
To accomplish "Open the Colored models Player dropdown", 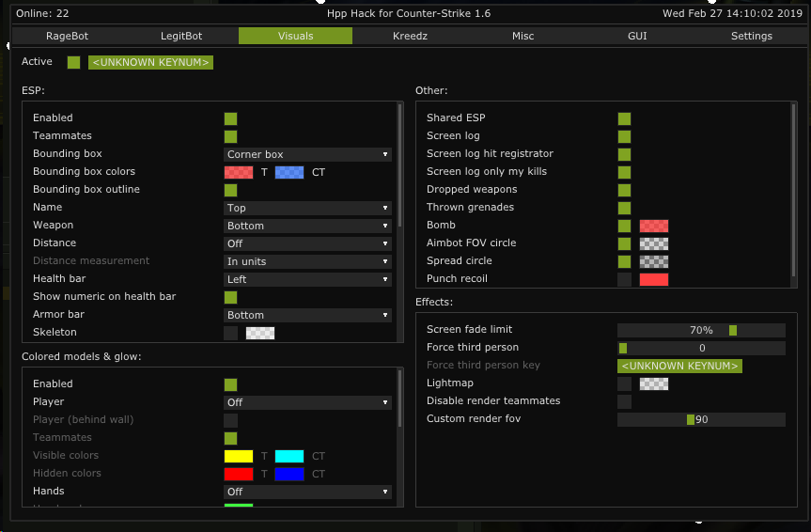I will click(307, 402).
